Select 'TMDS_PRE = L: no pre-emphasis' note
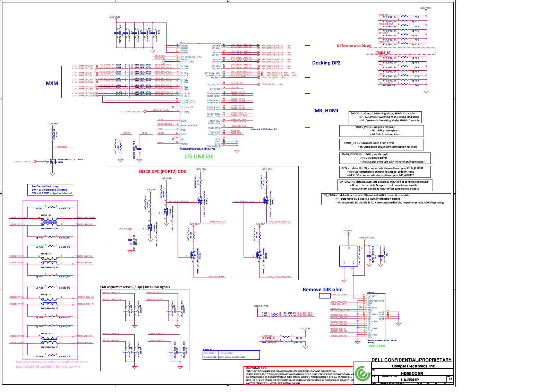This screenshot has height=392, width=555. (381, 131)
